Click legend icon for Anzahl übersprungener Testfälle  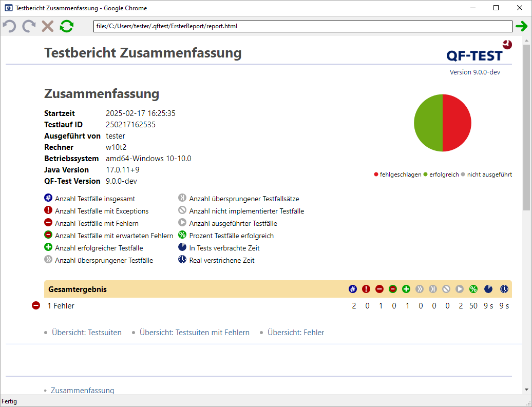click(x=48, y=260)
